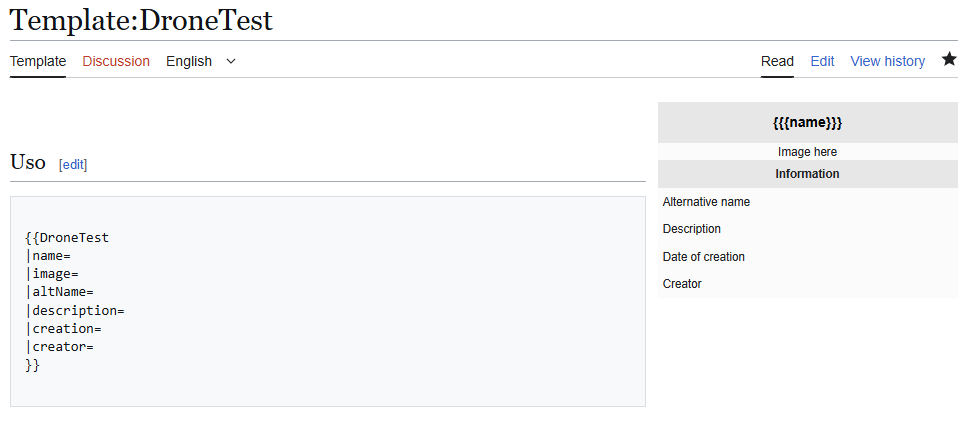Image resolution: width=966 pixels, height=426 pixels.
Task: Select the Description infobox row
Action: 691,229
